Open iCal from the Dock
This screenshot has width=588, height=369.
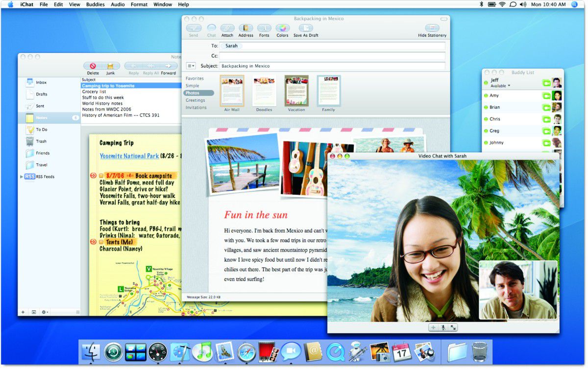401,352
